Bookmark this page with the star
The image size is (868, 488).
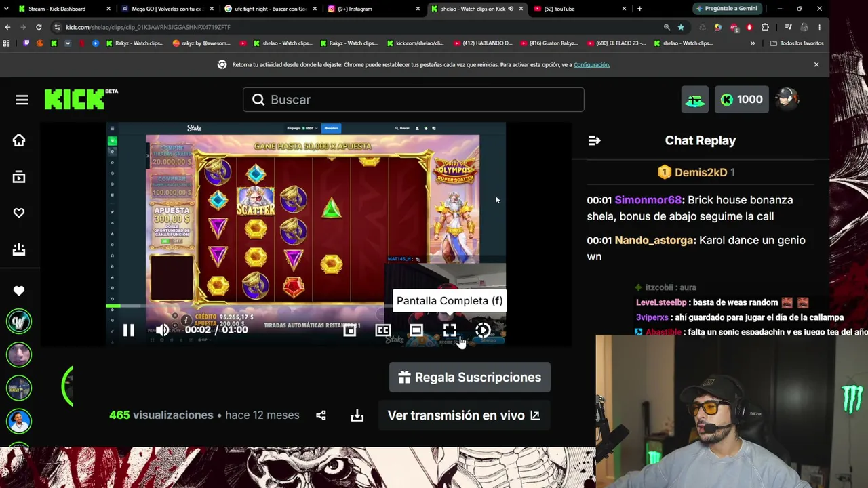(x=681, y=27)
